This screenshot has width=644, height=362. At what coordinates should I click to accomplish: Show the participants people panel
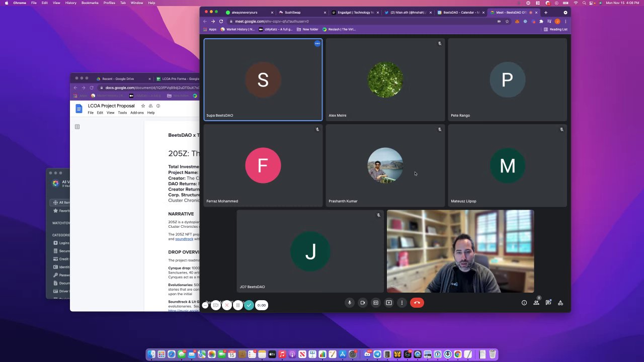(x=536, y=303)
